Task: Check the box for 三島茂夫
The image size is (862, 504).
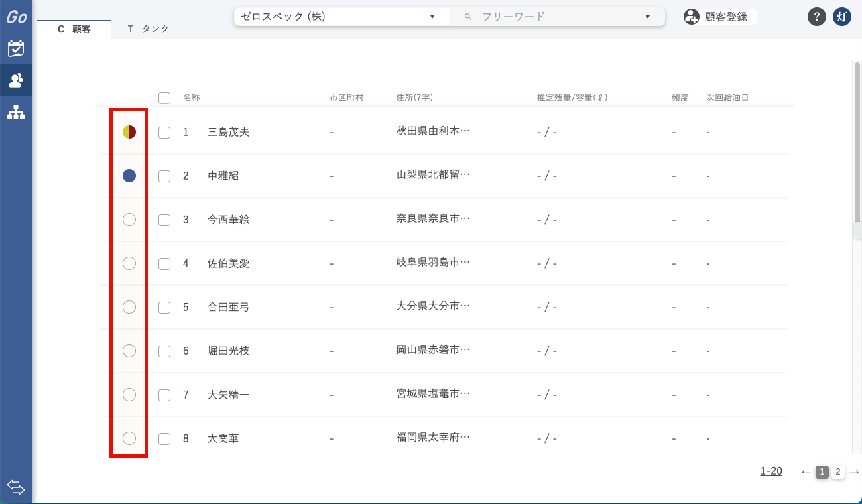Action: [x=164, y=133]
